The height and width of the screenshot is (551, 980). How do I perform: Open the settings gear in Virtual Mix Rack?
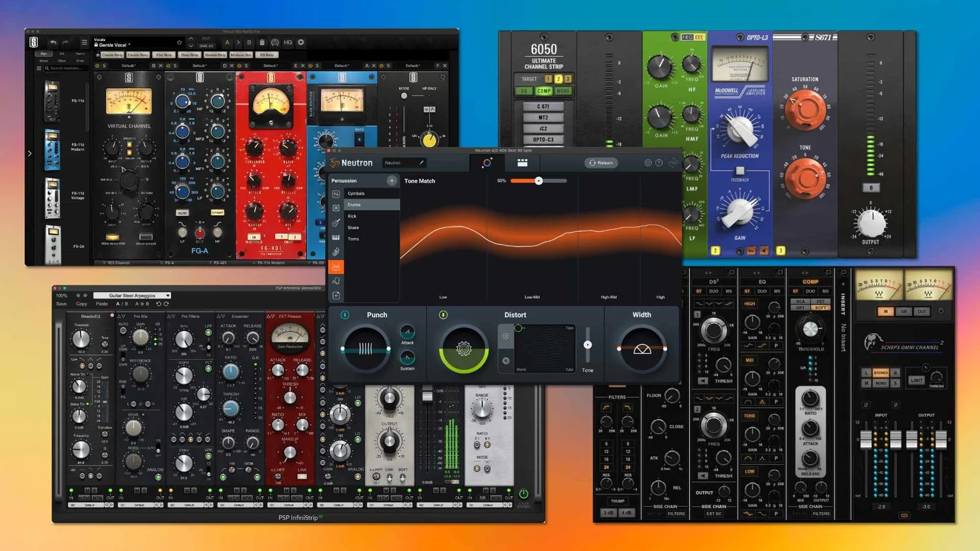(301, 42)
